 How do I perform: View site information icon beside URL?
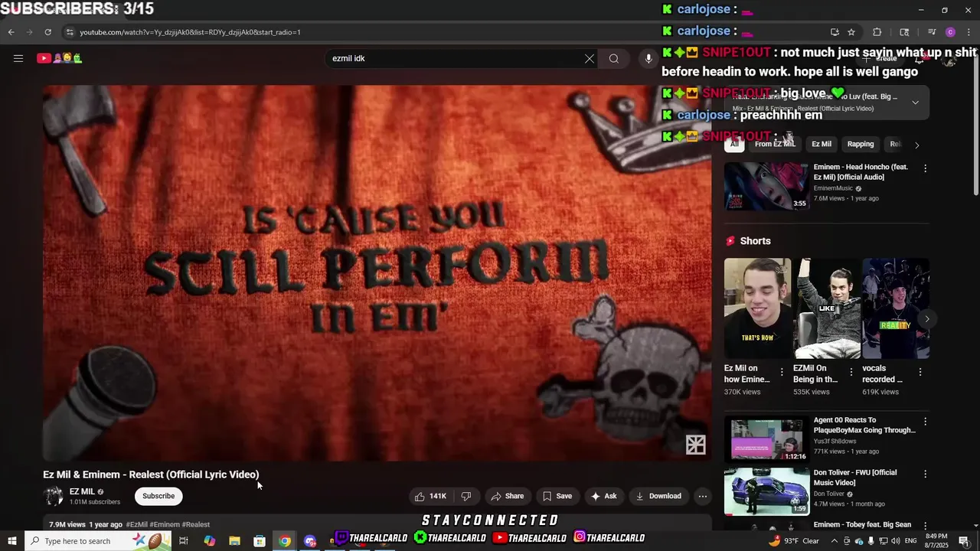point(70,32)
